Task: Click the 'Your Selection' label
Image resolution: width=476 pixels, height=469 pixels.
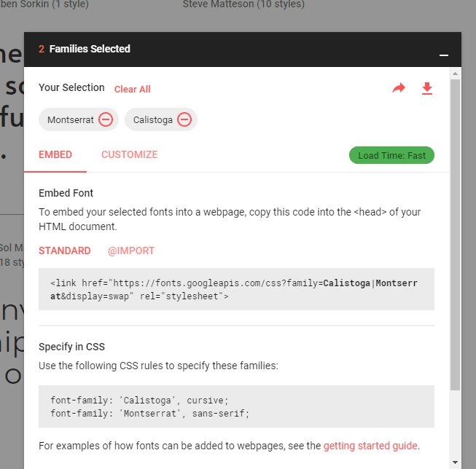Action: coord(71,87)
